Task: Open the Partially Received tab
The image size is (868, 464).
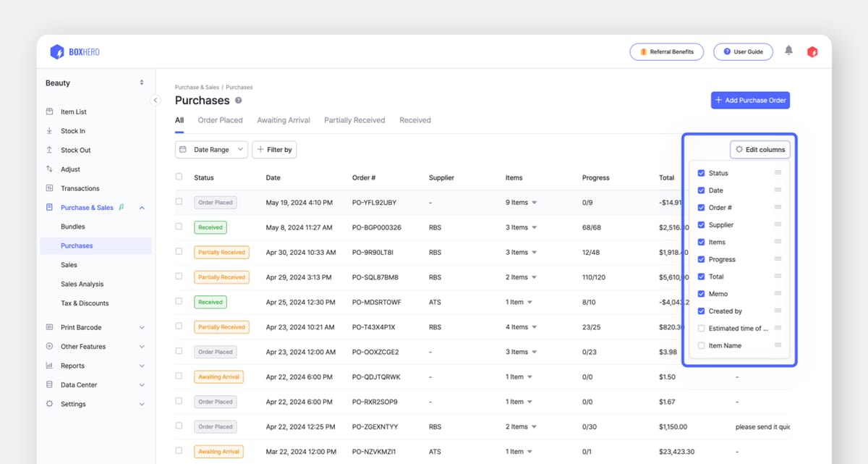Action: (x=354, y=120)
